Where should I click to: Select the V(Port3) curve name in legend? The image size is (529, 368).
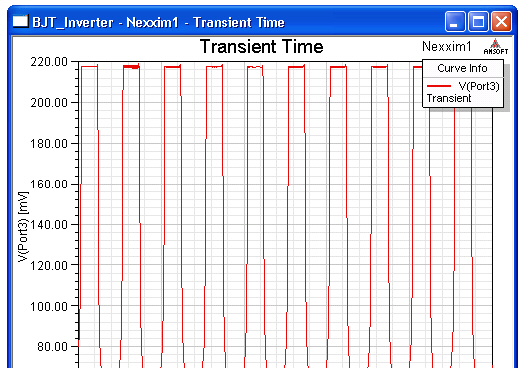pos(479,86)
